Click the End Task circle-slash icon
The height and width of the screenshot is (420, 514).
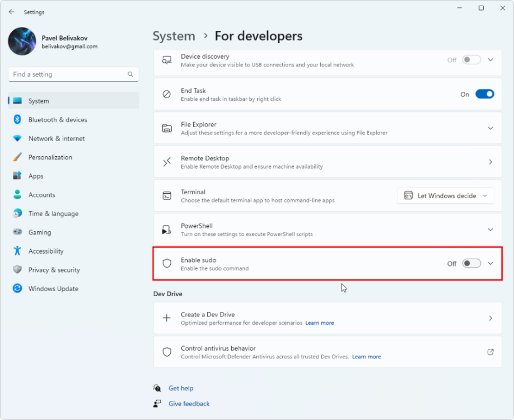(167, 95)
